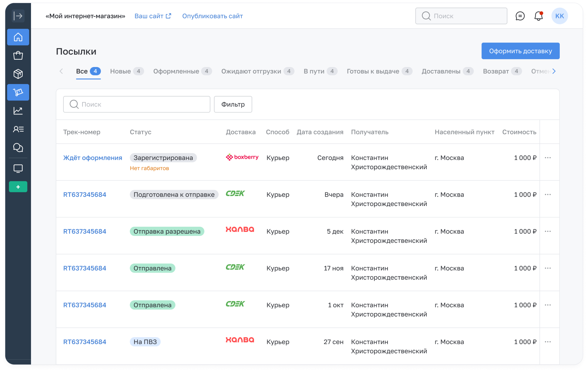Image resolution: width=588 pixels, height=372 pixels.
Task: Open row actions for the Вчера parcel
Action: pyautogui.click(x=548, y=194)
